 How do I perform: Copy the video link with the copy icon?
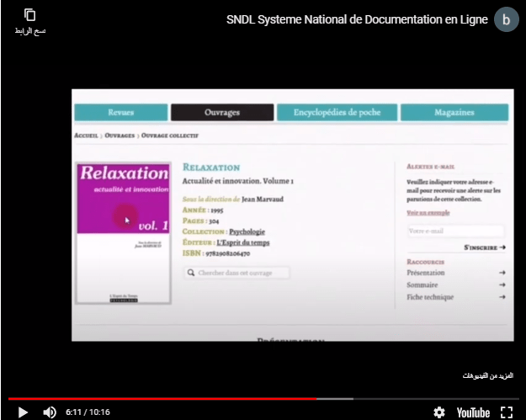tap(29, 15)
